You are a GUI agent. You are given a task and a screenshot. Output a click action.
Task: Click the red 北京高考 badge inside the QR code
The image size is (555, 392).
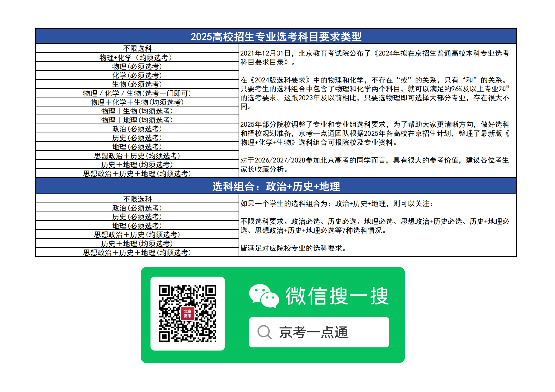tap(187, 314)
